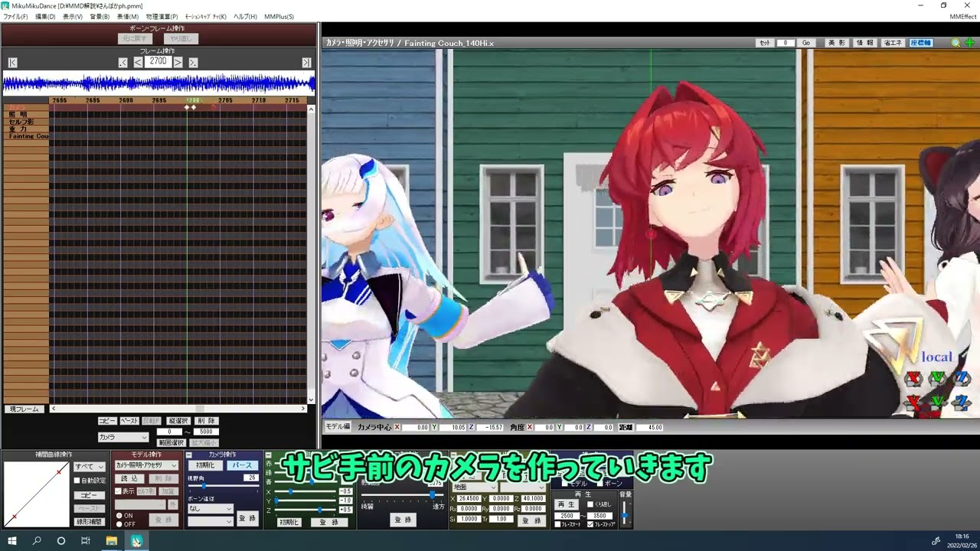Adjust the 音量 volume slider
Screen dimensions: 980x551
[x=626, y=514]
